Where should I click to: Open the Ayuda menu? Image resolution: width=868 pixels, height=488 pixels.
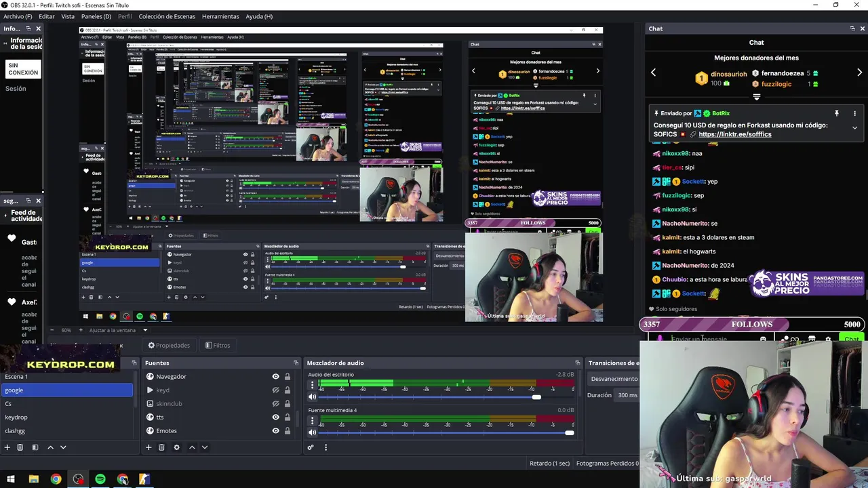click(x=259, y=16)
